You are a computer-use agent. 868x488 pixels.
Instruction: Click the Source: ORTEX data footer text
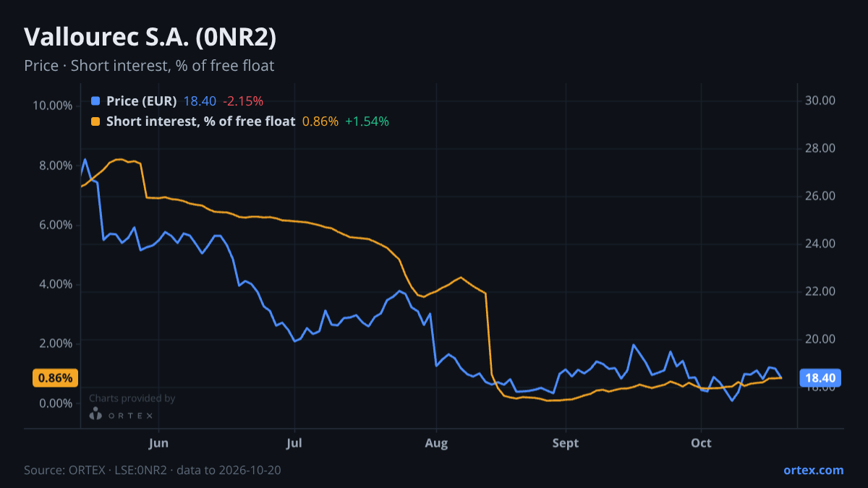point(153,470)
